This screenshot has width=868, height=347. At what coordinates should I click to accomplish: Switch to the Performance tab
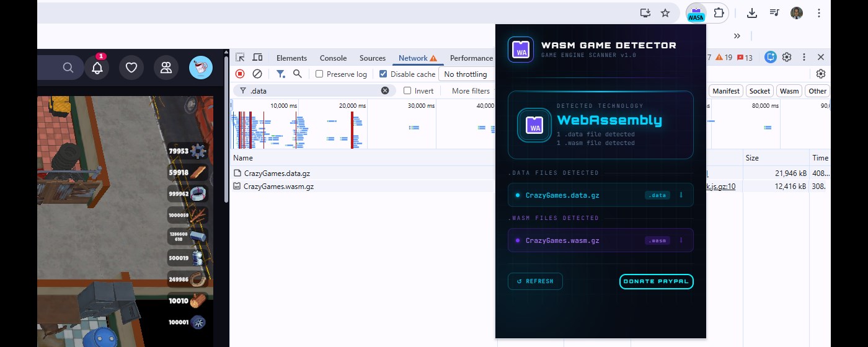(x=471, y=58)
